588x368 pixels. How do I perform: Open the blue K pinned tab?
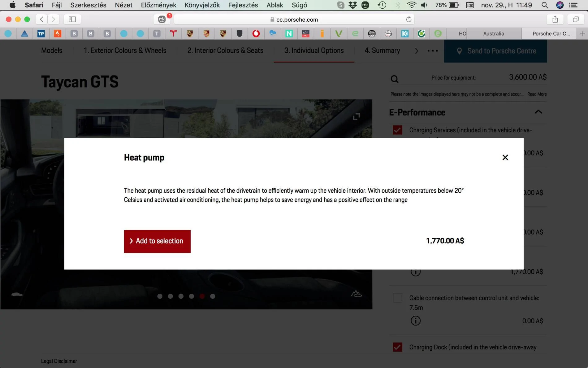(x=405, y=33)
